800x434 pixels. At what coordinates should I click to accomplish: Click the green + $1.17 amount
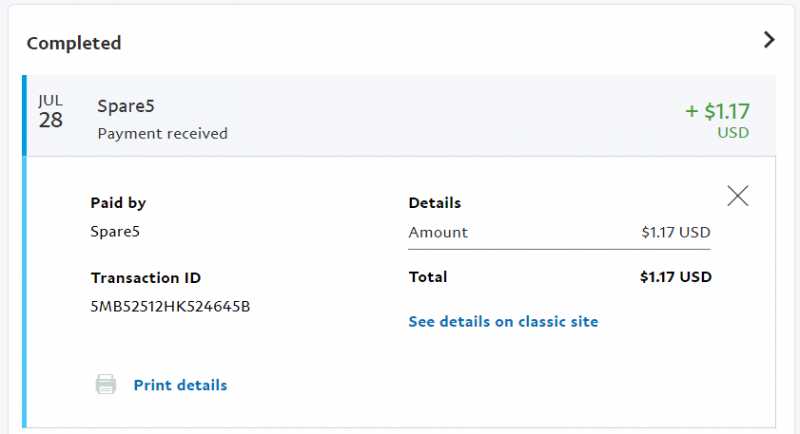717,111
